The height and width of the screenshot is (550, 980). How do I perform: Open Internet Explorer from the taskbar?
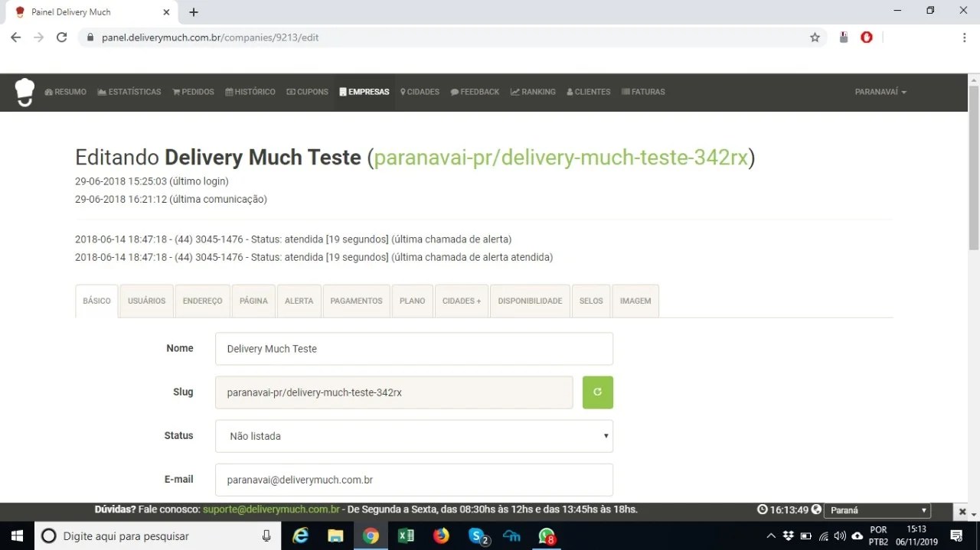(301, 535)
